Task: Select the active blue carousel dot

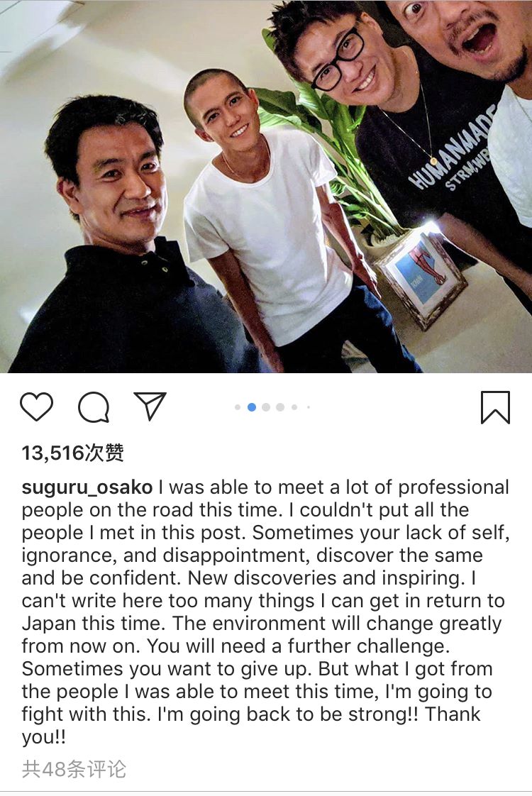Action: click(x=251, y=407)
